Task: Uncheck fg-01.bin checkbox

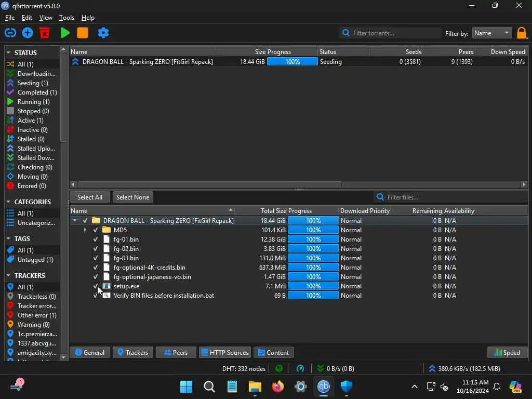Action: pos(96,239)
